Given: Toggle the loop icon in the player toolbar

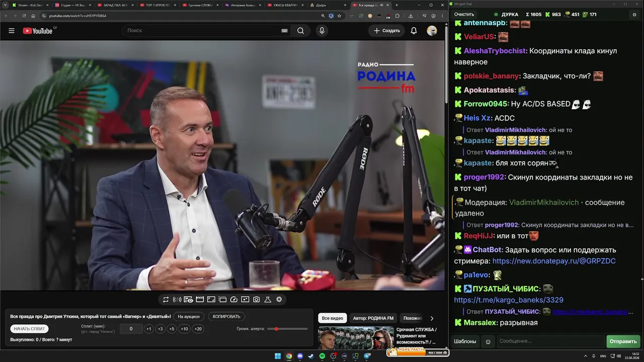Looking at the screenshot, I should [x=166, y=300].
